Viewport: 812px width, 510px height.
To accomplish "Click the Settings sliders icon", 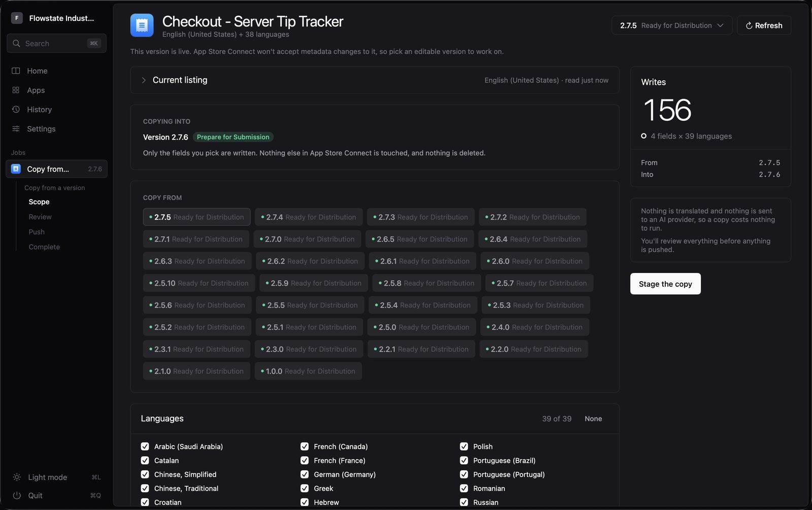I will [16, 128].
